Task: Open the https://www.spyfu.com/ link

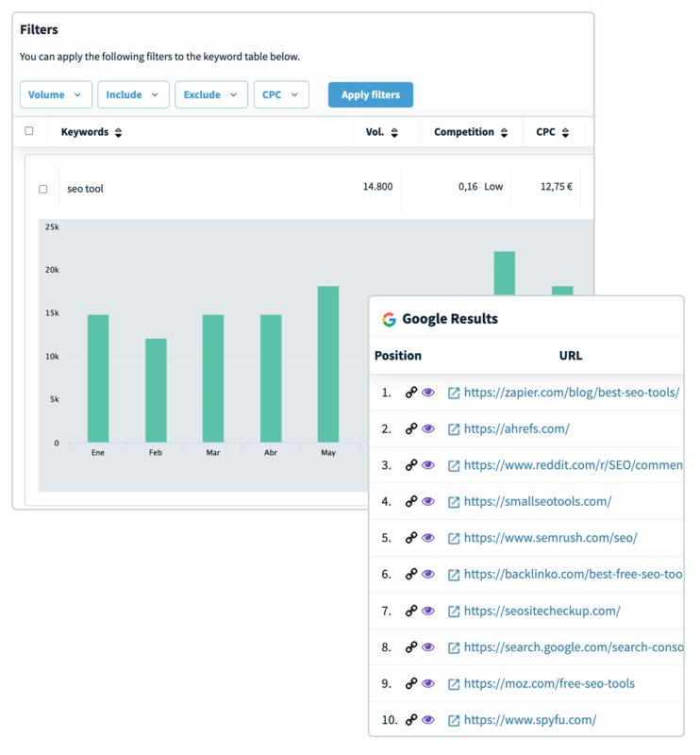Action: pyautogui.click(x=530, y=720)
